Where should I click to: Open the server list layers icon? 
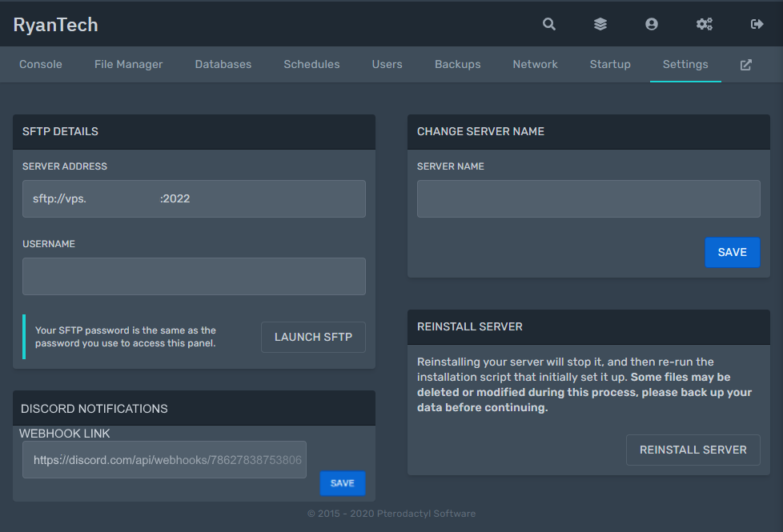600,24
